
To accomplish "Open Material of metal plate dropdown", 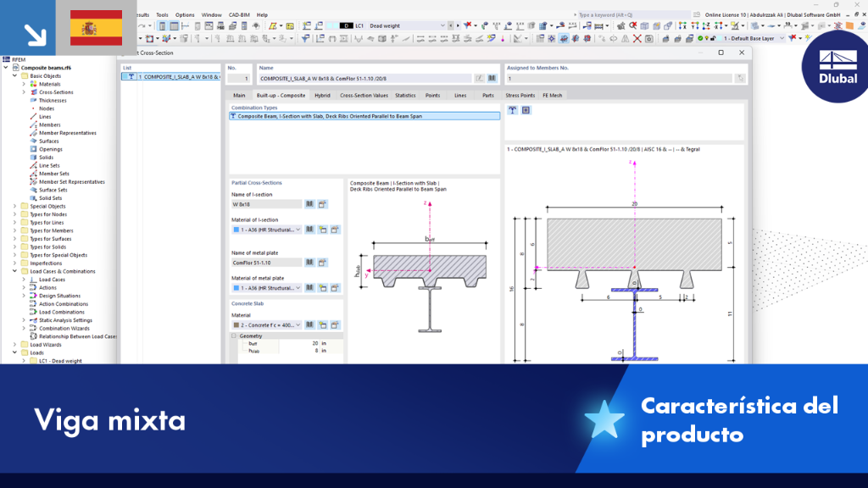I will coord(298,288).
